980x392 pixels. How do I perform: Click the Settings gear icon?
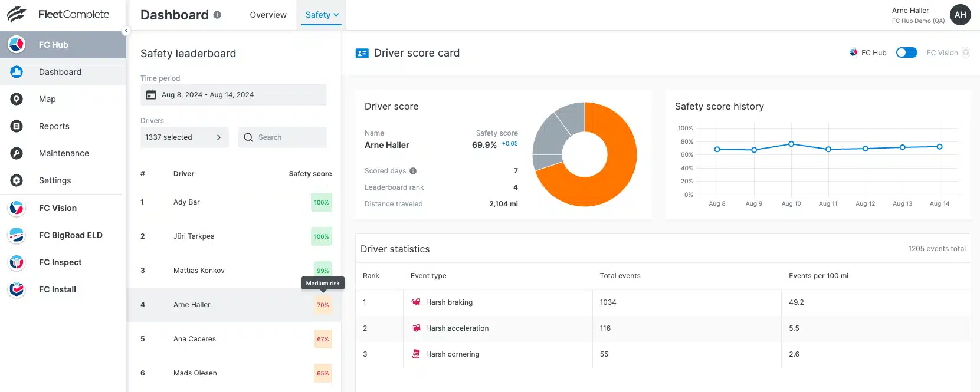(x=17, y=180)
